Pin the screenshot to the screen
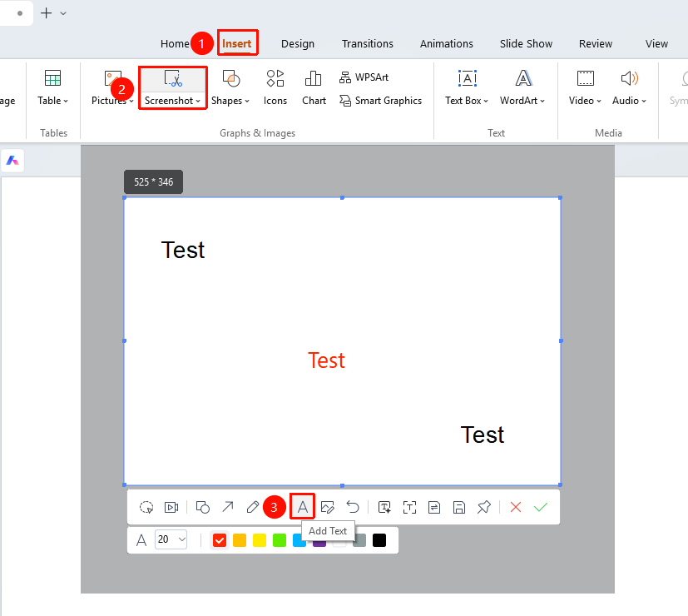Viewport: 688px width, 616px height. click(484, 507)
